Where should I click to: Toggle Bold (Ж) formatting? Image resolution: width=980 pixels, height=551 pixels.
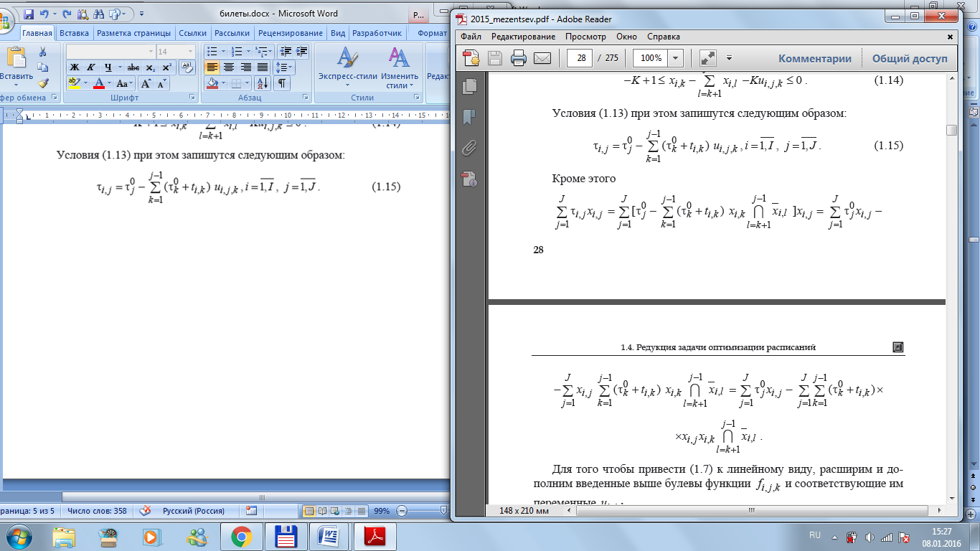point(74,67)
